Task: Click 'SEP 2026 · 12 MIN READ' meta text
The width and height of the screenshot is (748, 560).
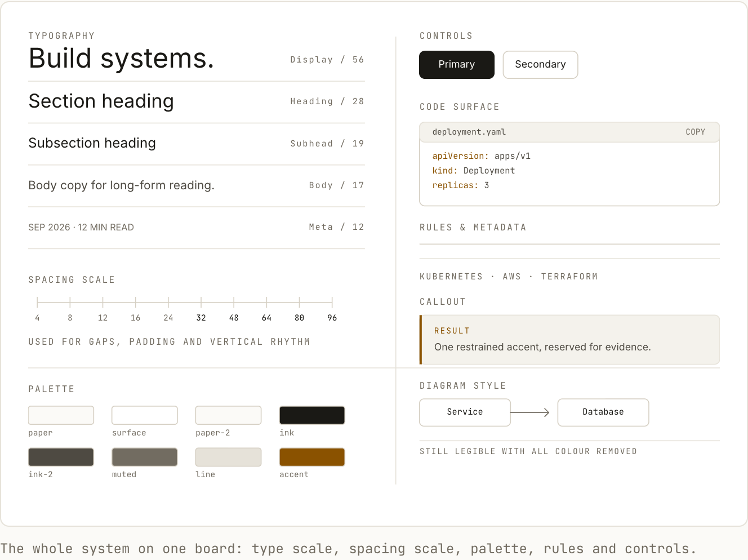Action: point(81,228)
